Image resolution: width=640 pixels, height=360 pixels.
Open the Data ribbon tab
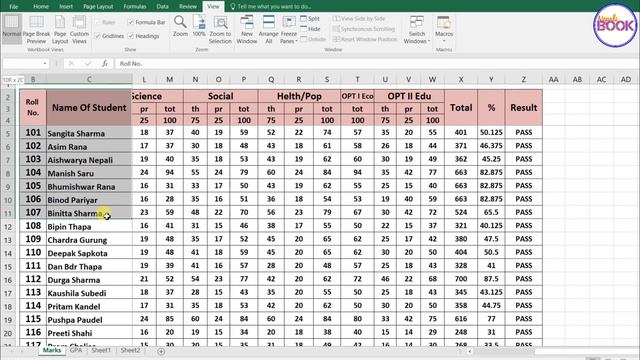coord(162,7)
